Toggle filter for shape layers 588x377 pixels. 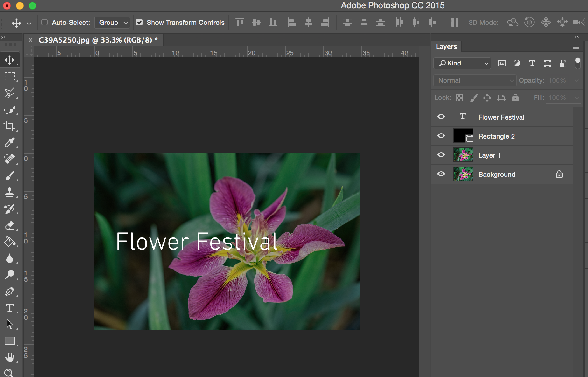547,63
